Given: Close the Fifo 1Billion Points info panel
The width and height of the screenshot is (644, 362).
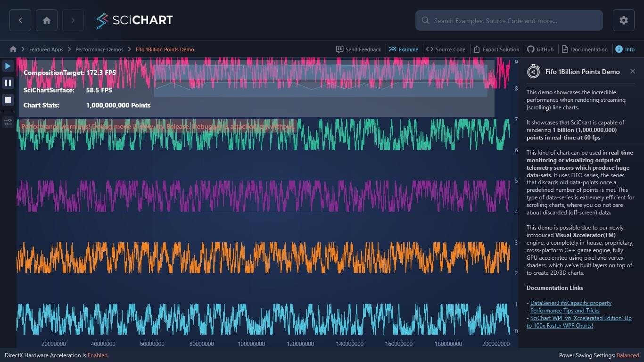Looking at the screenshot, I should pyautogui.click(x=633, y=71).
